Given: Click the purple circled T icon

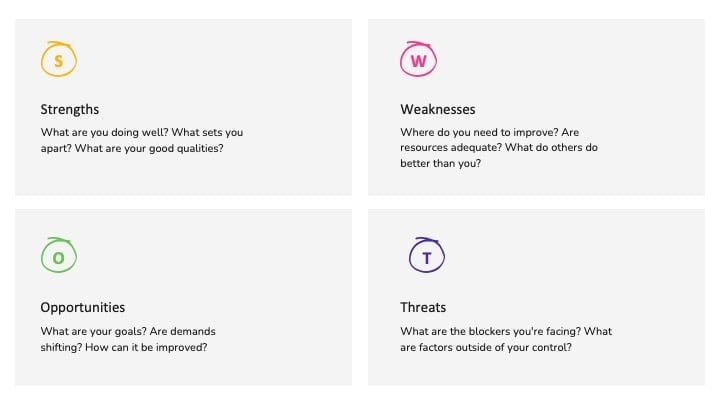Looking at the screenshot, I should (427, 255).
